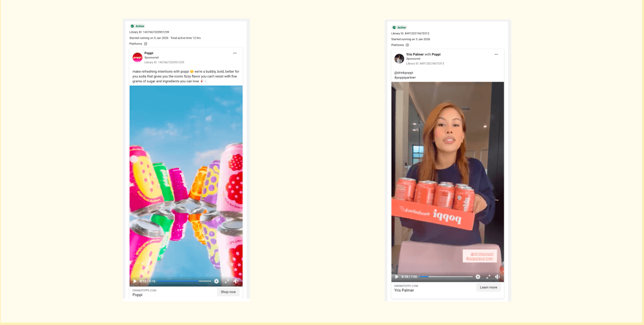Click the Active status badge on the left ad
Viewport: 644px width, 325px height.
point(138,26)
